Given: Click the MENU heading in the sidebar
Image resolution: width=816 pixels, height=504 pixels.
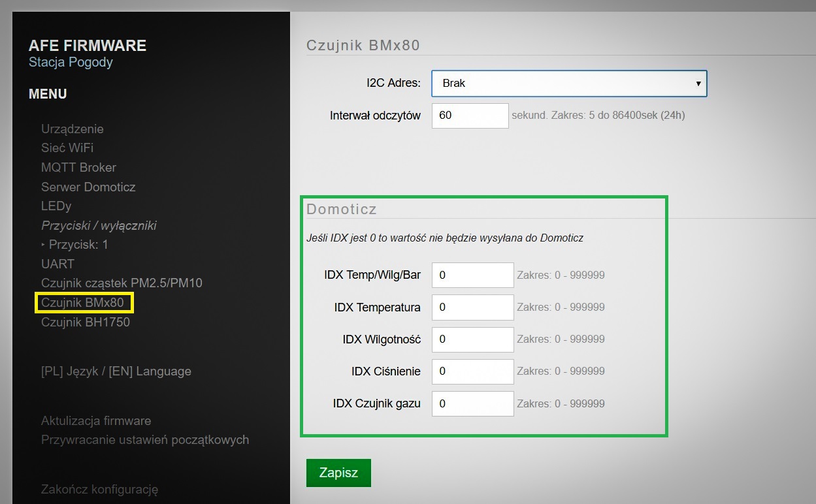Looking at the screenshot, I should [x=48, y=94].
